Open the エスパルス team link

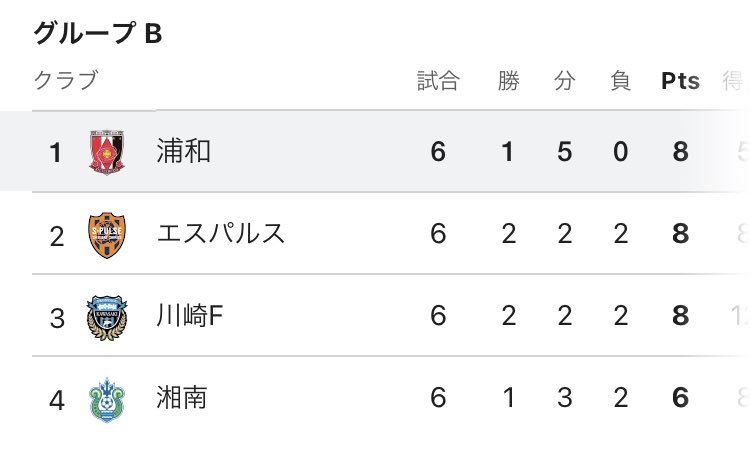tap(221, 233)
